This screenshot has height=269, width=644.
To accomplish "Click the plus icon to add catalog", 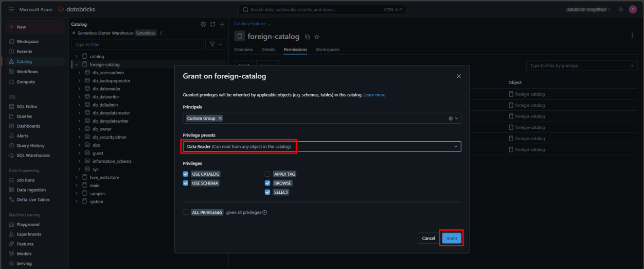I will point(222,24).
